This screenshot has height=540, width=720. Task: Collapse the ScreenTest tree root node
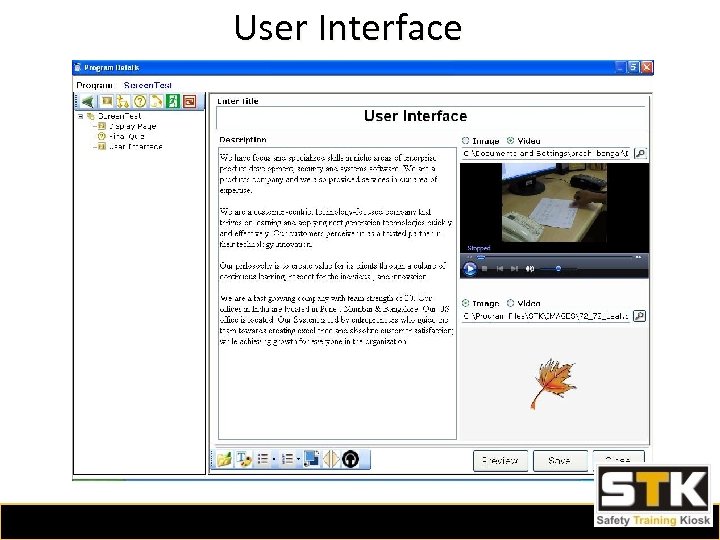[81, 117]
